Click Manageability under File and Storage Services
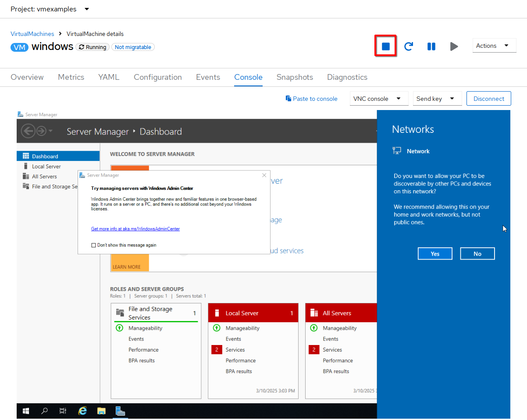The image size is (527, 420). pos(145,328)
